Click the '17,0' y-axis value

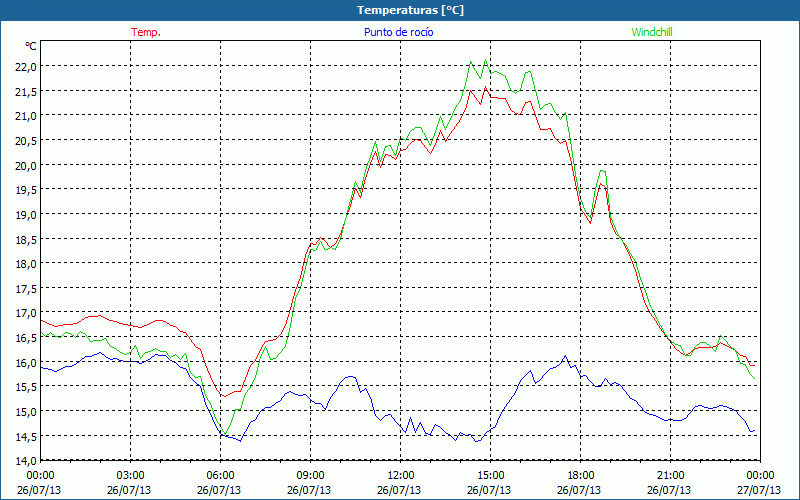[x=26, y=313]
